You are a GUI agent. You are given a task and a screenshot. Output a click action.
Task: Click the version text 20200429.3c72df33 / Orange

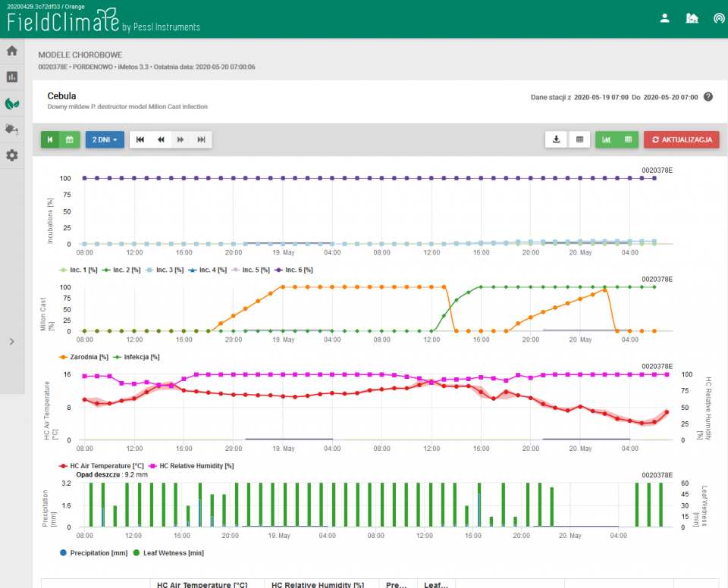[45, 7]
